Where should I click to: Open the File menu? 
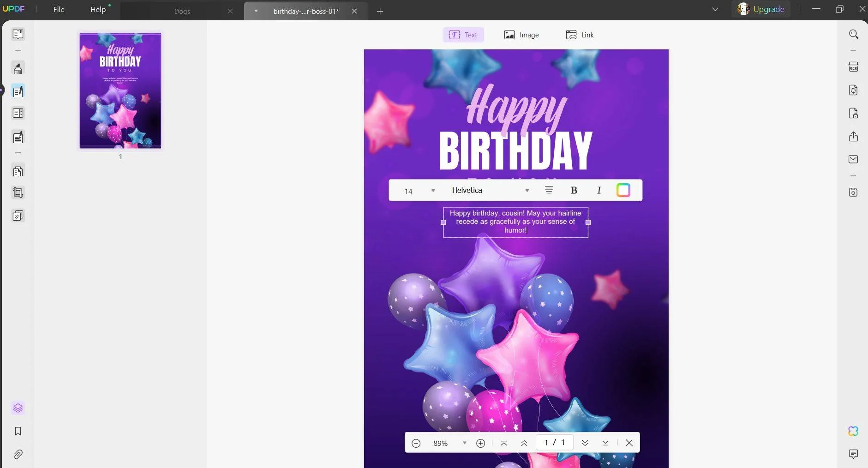click(x=59, y=9)
